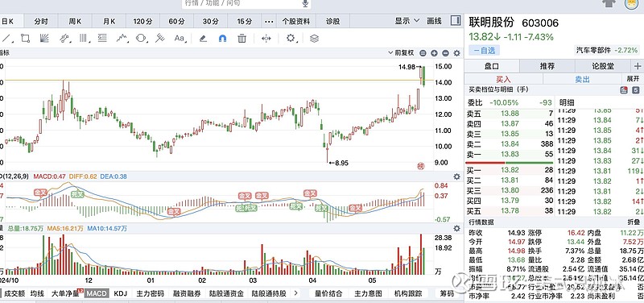The image size is (644, 303).
Task: Switch to the 周K chart tab
Action: point(75,22)
